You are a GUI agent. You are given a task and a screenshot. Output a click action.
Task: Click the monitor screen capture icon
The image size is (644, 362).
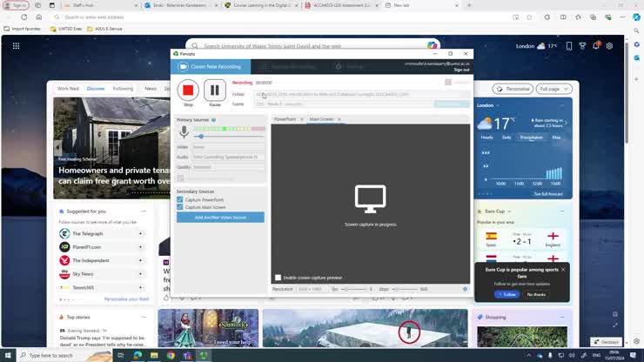click(370, 199)
